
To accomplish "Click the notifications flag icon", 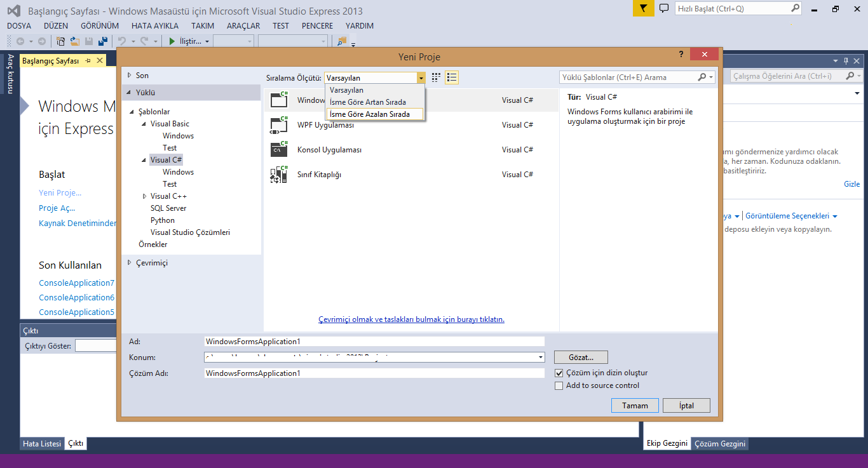I will 643,8.
